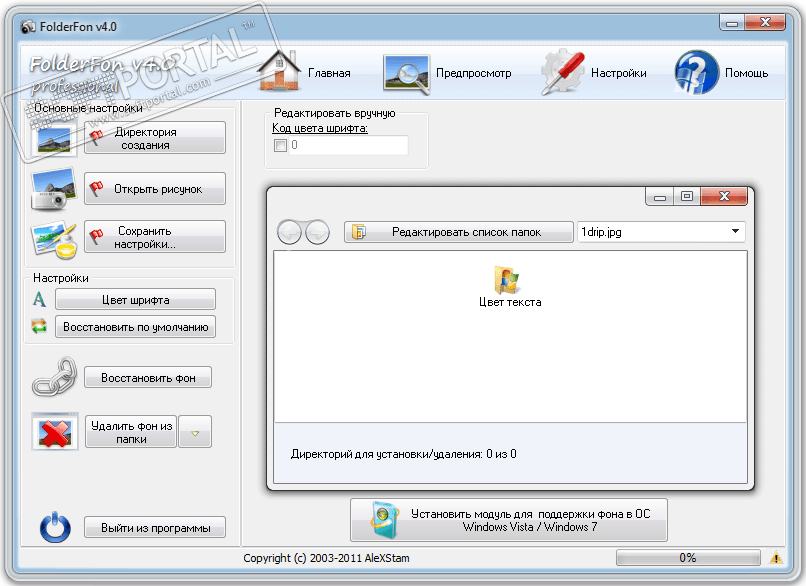This screenshot has height=586, width=806.
Task: Open the Главная home icon
Action: [x=279, y=71]
